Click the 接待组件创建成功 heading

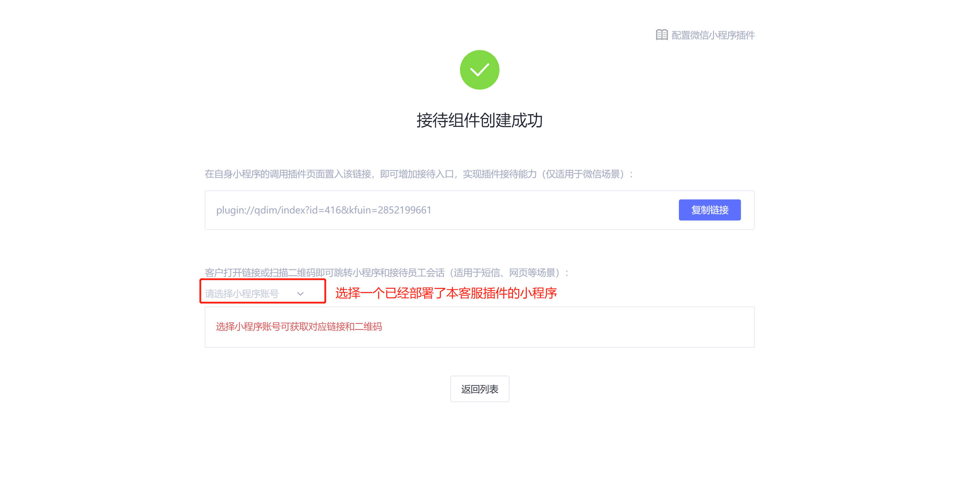click(x=479, y=120)
